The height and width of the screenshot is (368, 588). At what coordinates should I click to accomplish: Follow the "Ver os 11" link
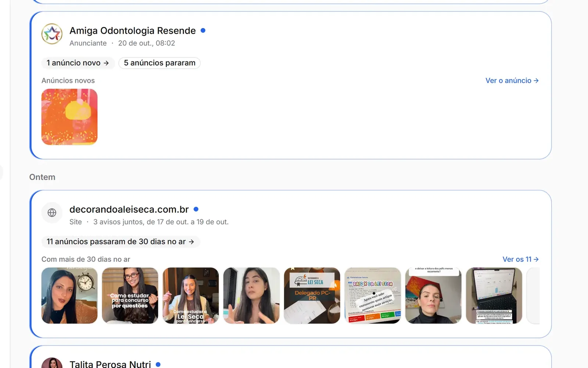tap(520, 259)
